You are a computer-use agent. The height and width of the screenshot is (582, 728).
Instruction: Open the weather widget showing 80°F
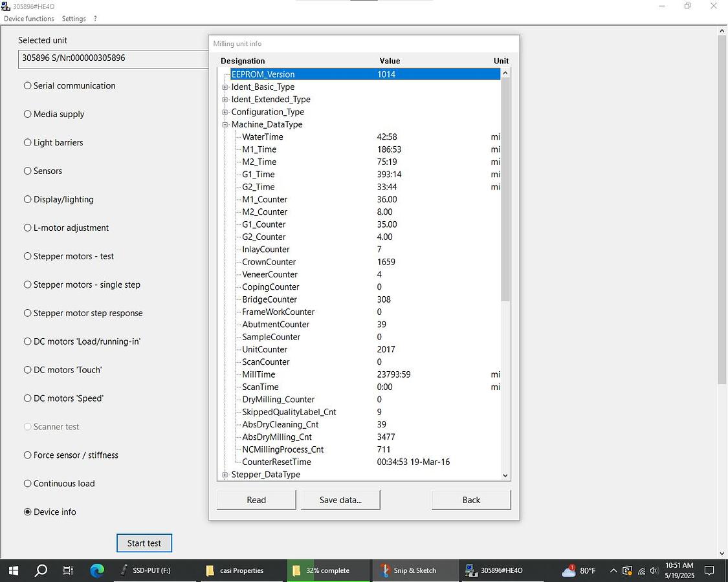pyautogui.click(x=579, y=570)
